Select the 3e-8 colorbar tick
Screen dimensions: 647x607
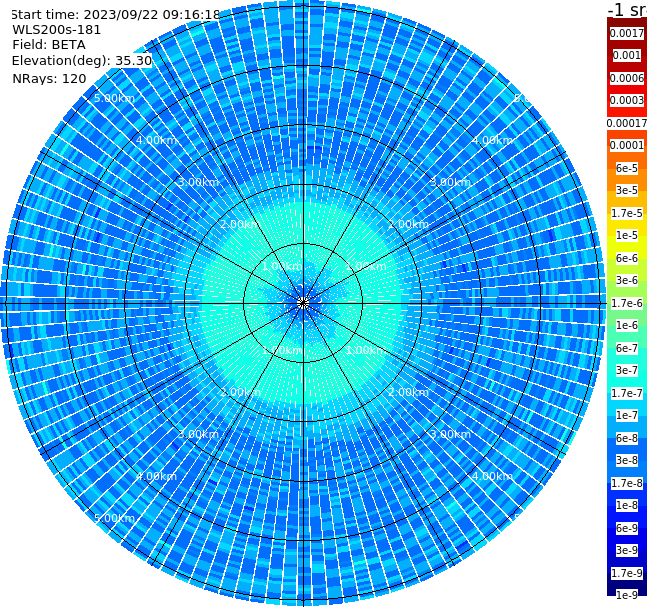click(x=626, y=460)
